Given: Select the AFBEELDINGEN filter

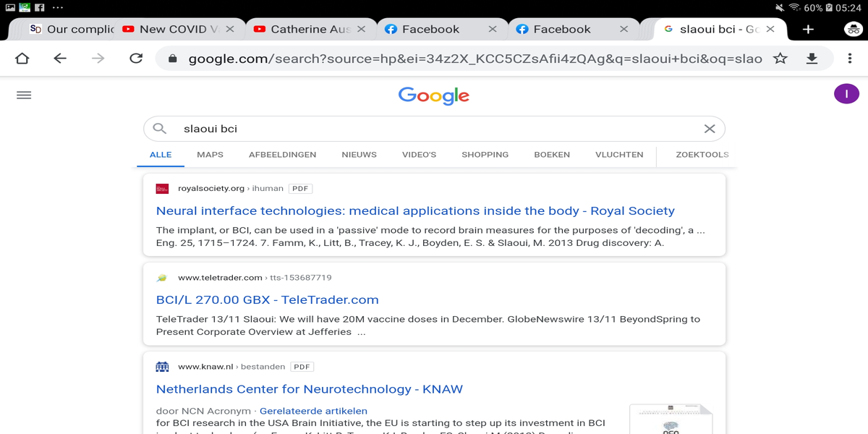Looking at the screenshot, I should click(282, 154).
